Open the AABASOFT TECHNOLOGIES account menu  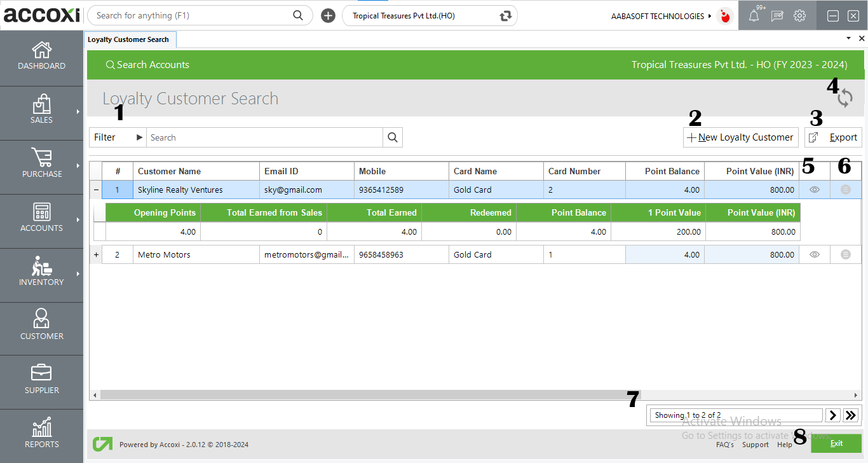click(659, 16)
